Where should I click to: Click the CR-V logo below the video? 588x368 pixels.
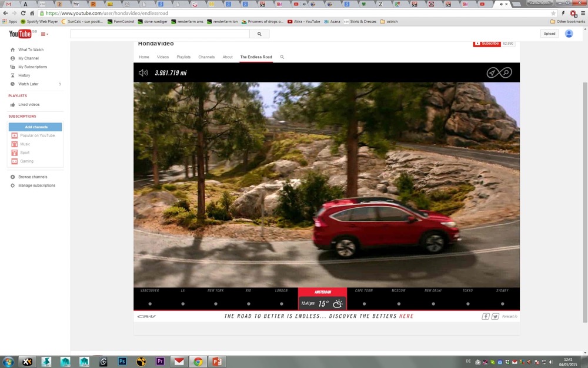pyautogui.click(x=146, y=316)
